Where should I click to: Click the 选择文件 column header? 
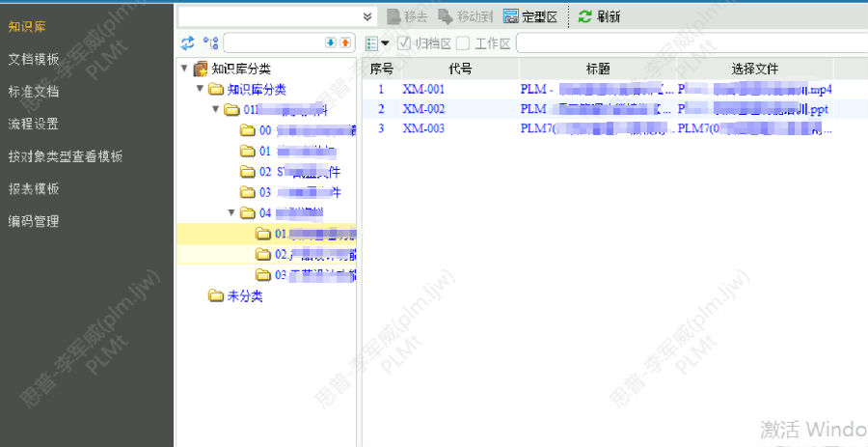(754, 69)
